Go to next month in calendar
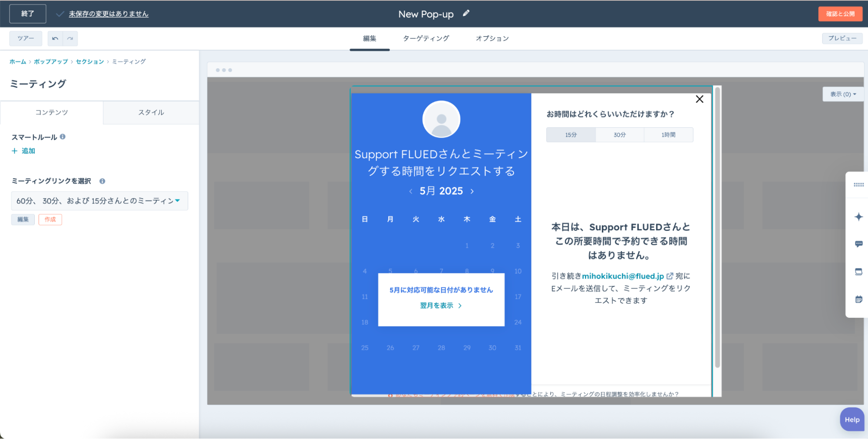Screen dimensions: 868x439 tap(472, 191)
